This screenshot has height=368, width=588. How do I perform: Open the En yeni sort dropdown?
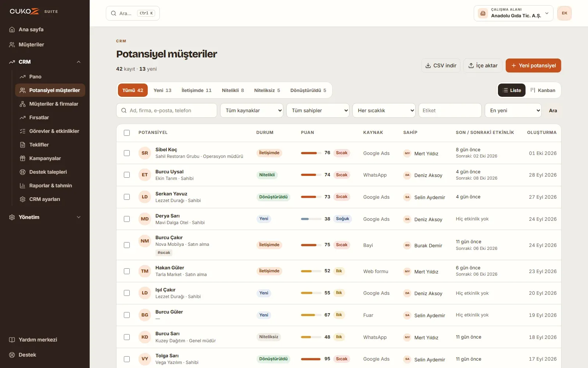point(513,110)
